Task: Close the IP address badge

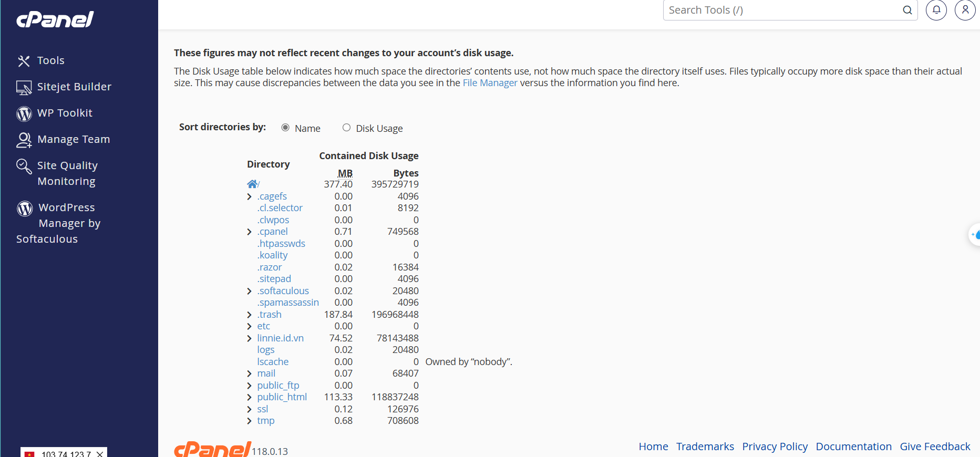Action: (100, 454)
